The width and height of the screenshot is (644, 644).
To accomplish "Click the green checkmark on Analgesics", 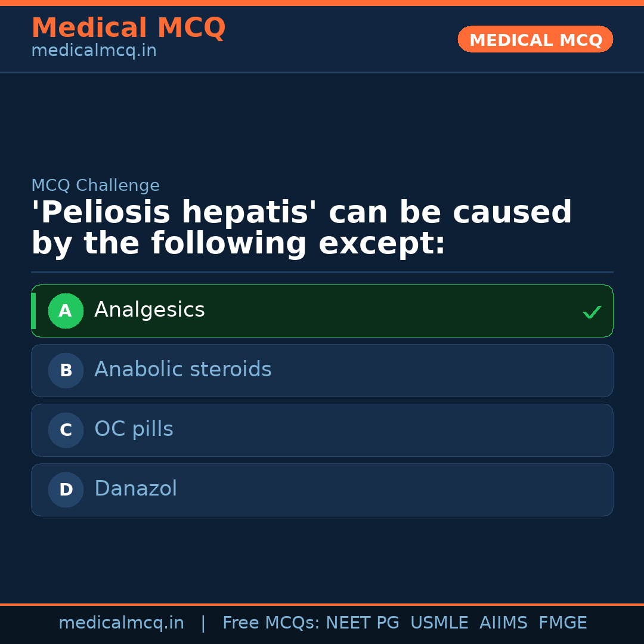I will (592, 312).
